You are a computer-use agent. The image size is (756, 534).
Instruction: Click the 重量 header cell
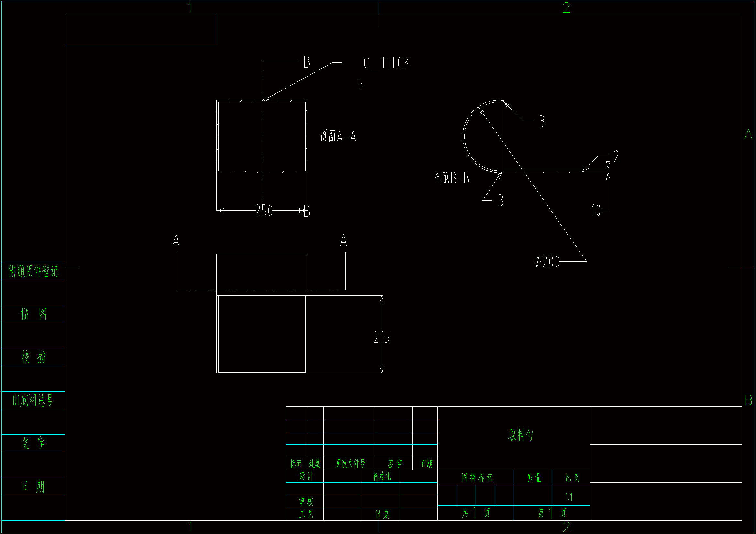pos(534,477)
